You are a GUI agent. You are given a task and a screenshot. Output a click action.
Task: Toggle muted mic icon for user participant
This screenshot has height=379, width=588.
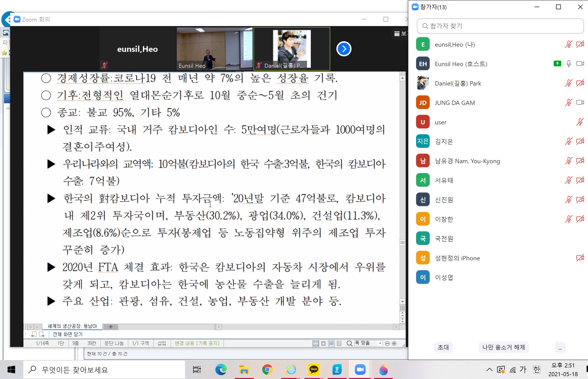click(580, 122)
